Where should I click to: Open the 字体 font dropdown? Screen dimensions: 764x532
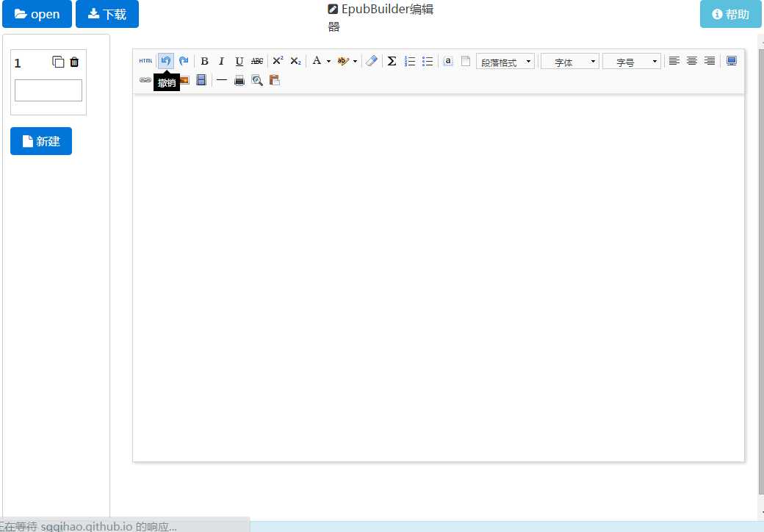(570, 62)
